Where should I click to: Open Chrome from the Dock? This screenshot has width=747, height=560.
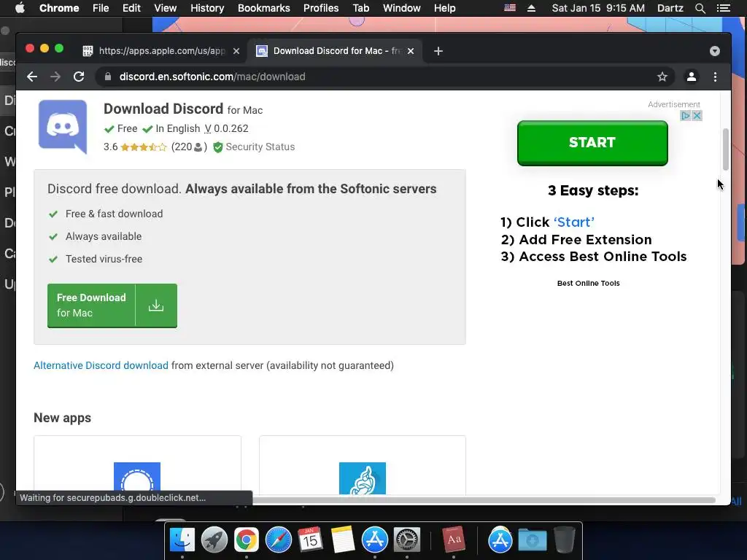coord(247,540)
